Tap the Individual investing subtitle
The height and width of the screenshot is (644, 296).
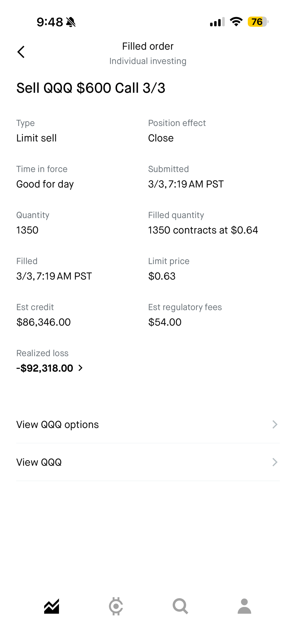coord(148,61)
